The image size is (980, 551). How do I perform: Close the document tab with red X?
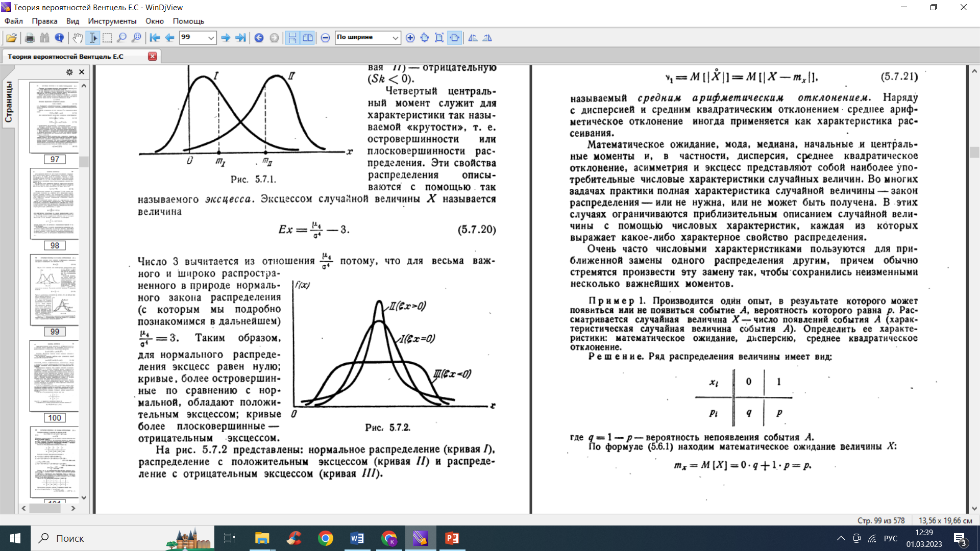point(152,56)
